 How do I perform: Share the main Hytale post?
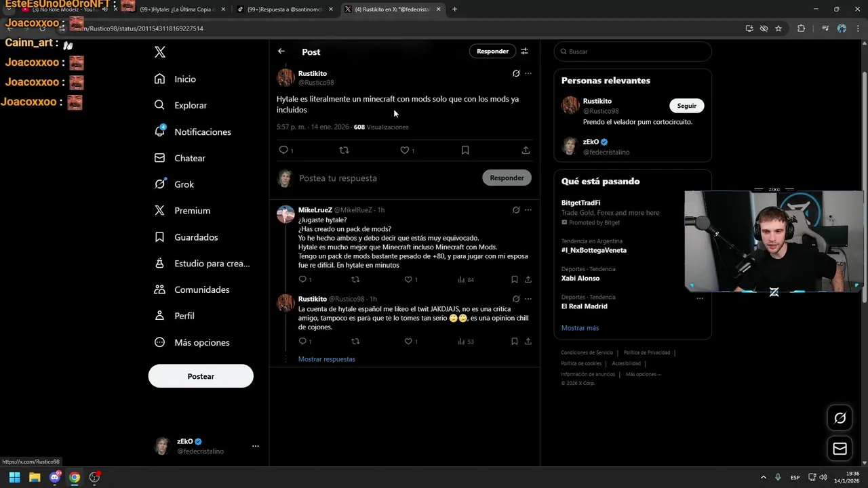tap(526, 150)
